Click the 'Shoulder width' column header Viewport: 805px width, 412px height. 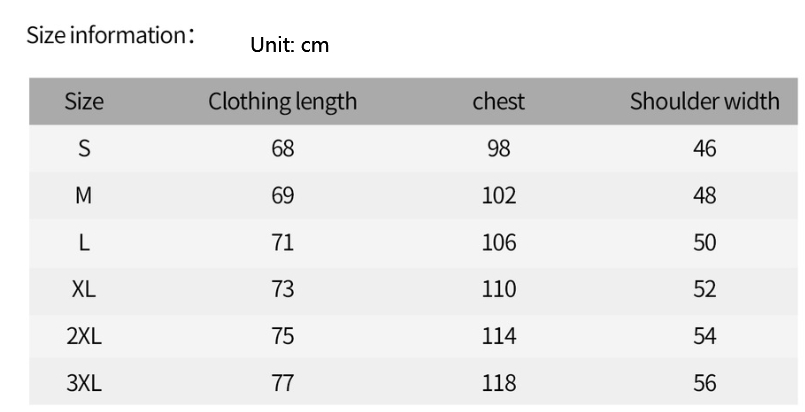[704, 101]
